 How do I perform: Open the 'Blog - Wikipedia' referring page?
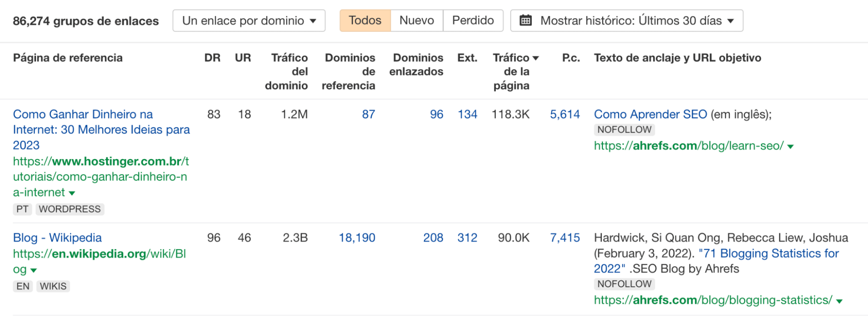57,238
